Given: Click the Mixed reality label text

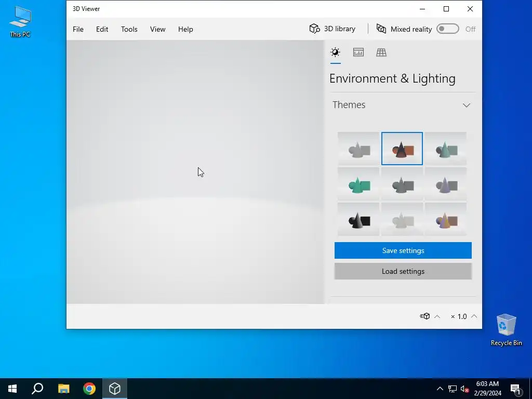Looking at the screenshot, I should coord(411,29).
